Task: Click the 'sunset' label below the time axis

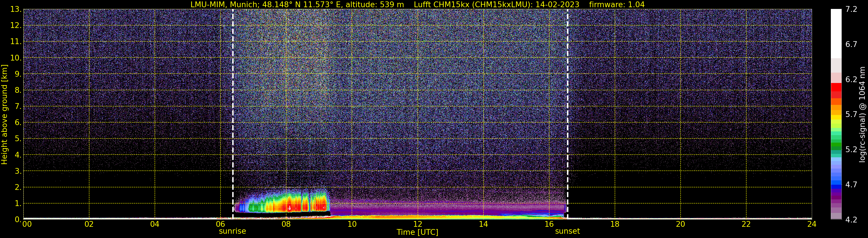Action: pyautogui.click(x=568, y=231)
